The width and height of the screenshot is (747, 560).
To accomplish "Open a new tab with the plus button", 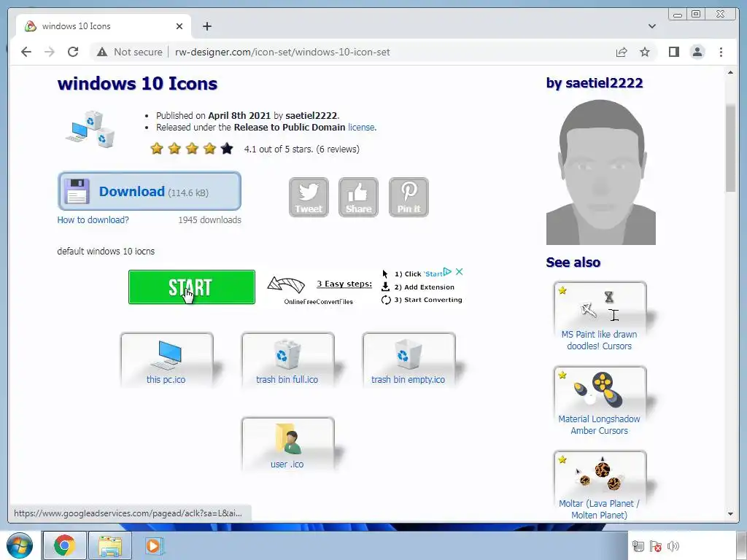I will point(206,26).
